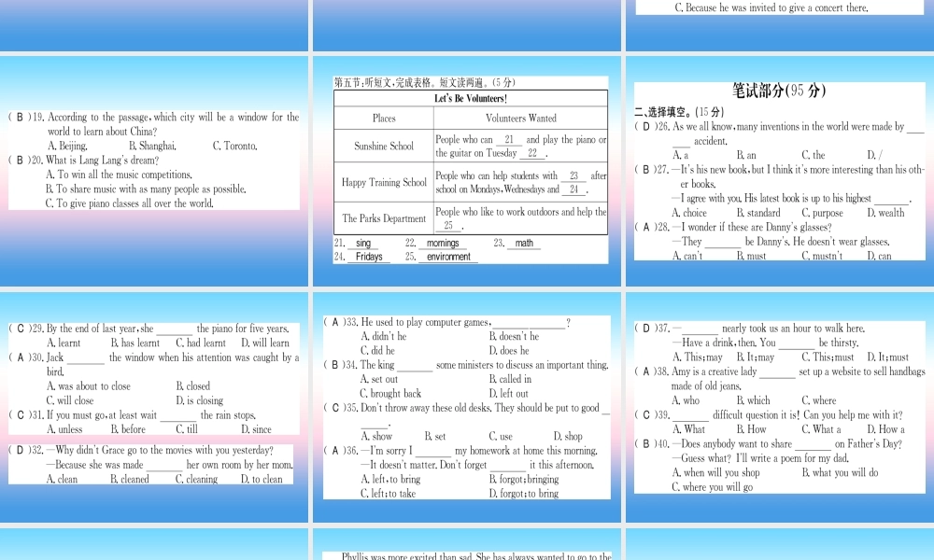Click option 'B. called in' in question 34
Image resolution: width=934 pixels, height=560 pixels.
pyautogui.click(x=511, y=379)
